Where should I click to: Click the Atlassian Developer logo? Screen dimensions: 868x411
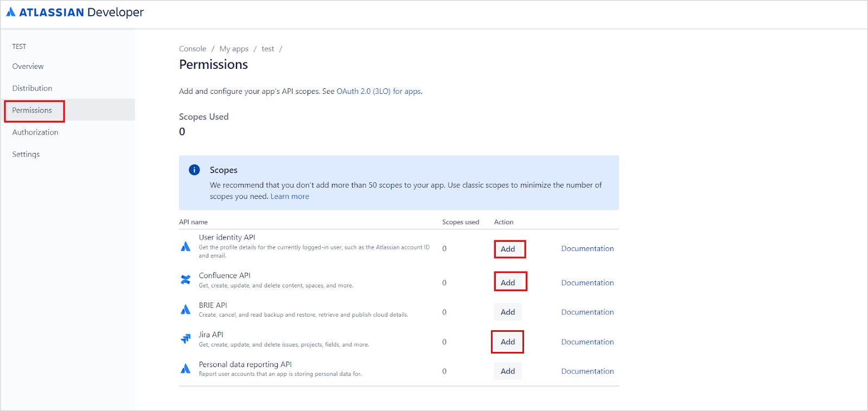coord(75,12)
